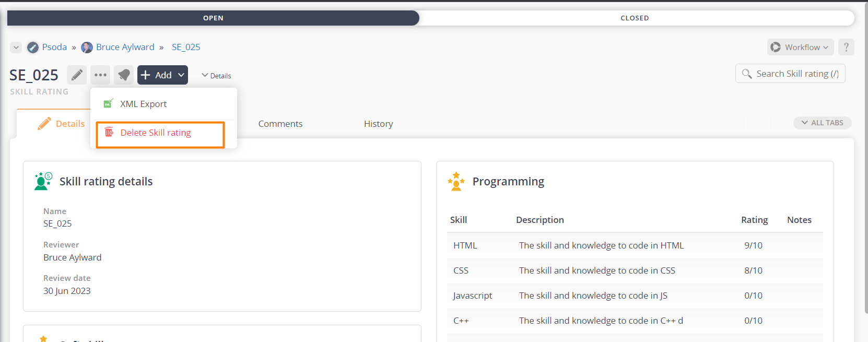This screenshot has height=342, width=868.
Task: Click reviewer value Bruce Aylward
Action: (73, 257)
